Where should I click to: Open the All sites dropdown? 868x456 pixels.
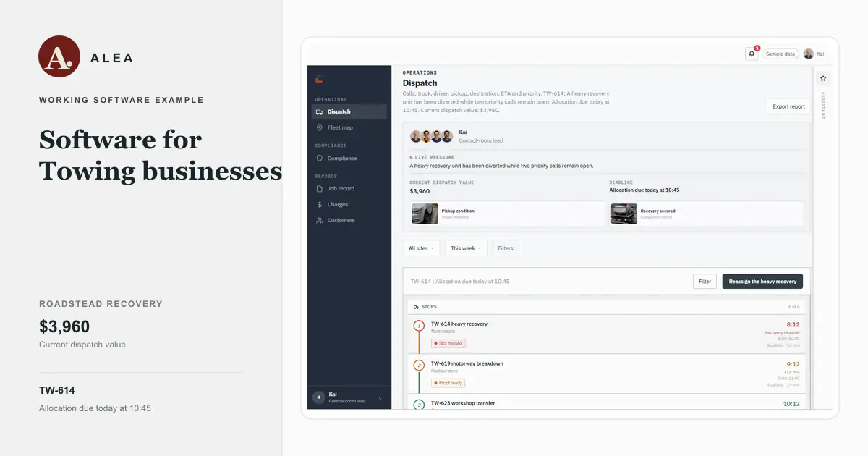click(421, 248)
